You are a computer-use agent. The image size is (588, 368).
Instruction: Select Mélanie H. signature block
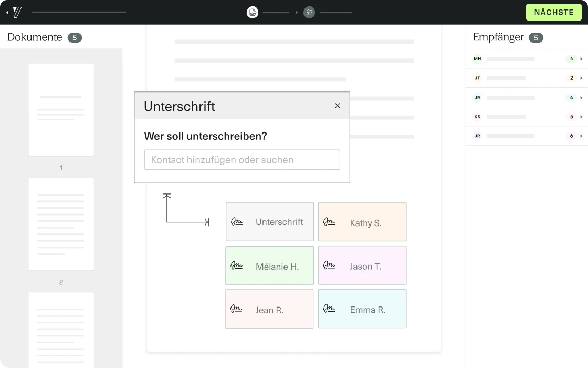pyautogui.click(x=270, y=266)
